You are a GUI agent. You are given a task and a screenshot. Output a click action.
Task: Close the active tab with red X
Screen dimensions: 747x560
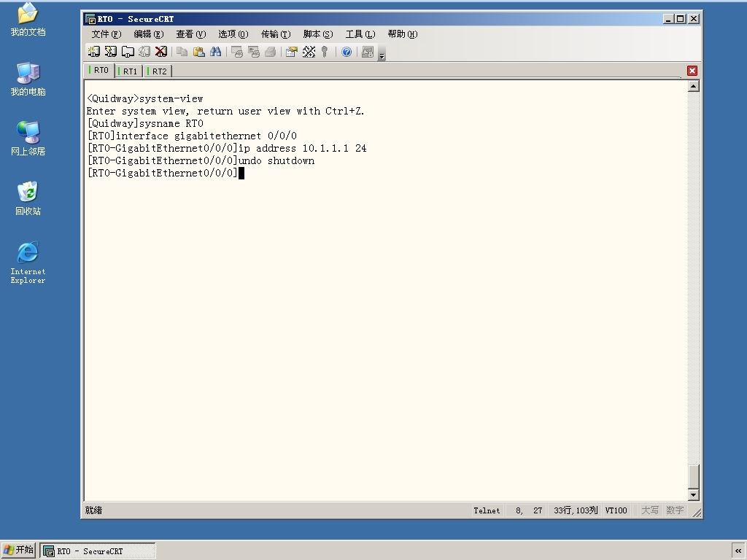pyautogui.click(x=692, y=71)
